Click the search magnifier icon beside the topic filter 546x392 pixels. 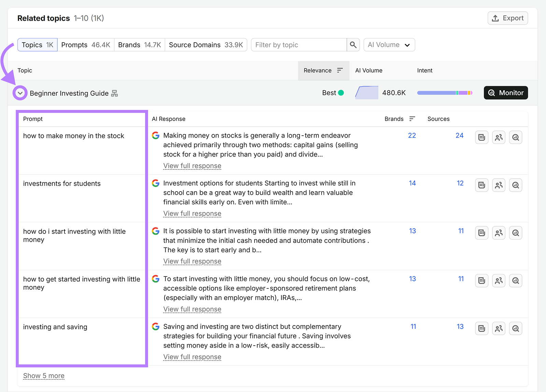pos(353,45)
